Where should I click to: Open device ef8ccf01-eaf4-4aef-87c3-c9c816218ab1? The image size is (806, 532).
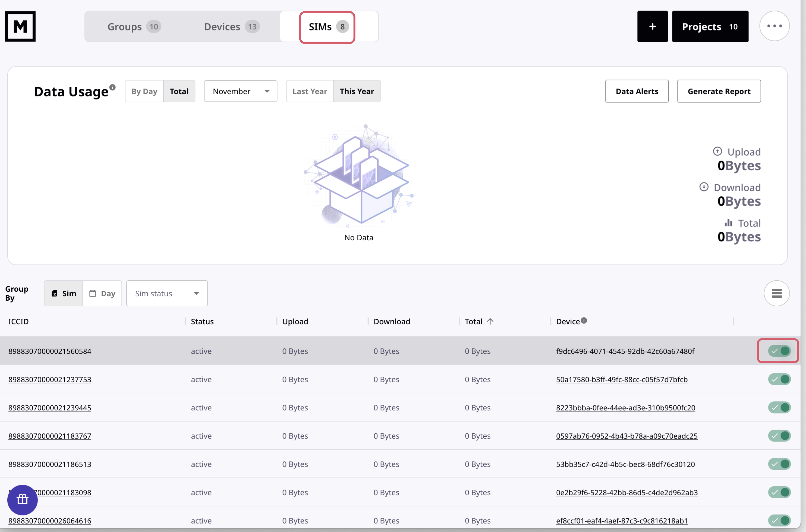(622, 521)
